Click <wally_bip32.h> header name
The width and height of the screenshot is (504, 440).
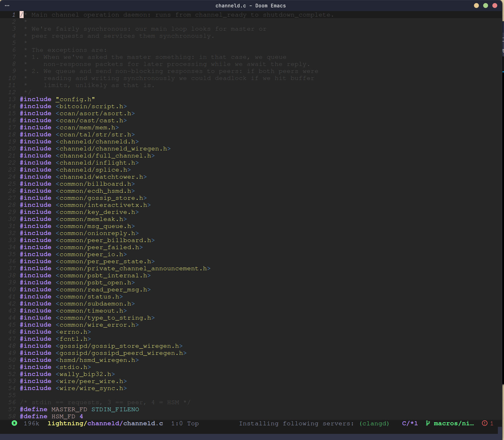tap(85, 374)
